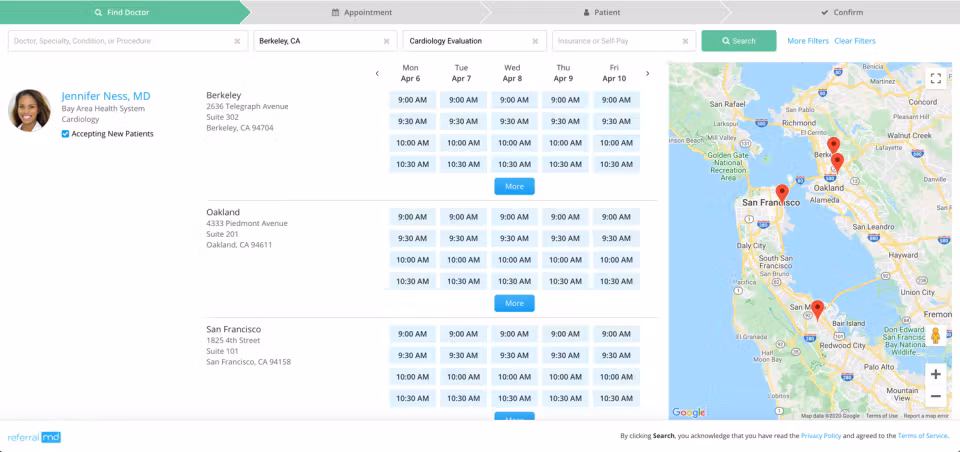Clear the Berkeley, CA location field

click(386, 41)
